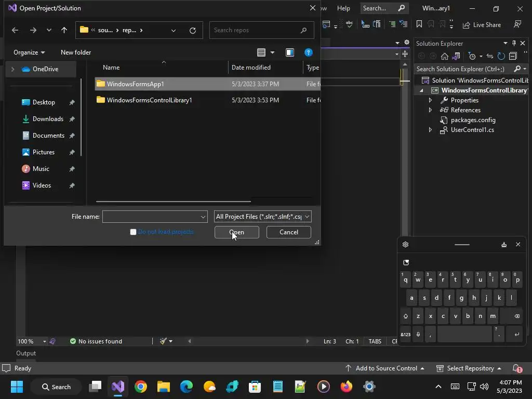Click the Open button

coord(236,232)
